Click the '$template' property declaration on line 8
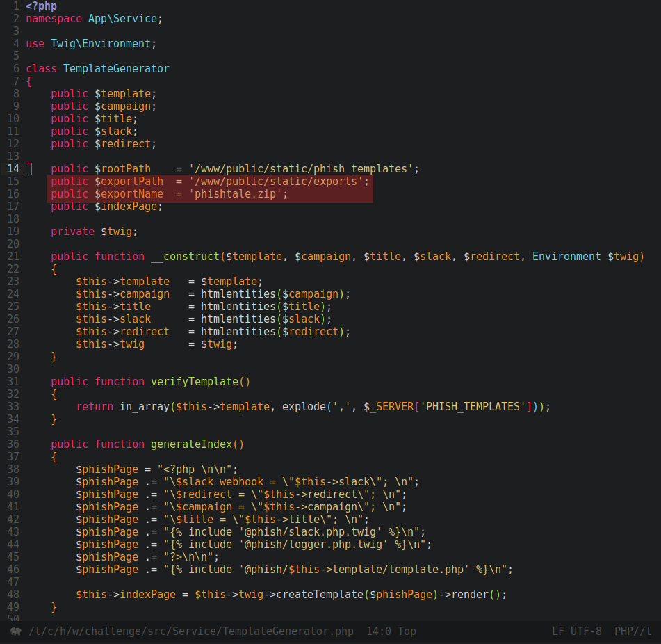The width and height of the screenshot is (661, 644). [x=122, y=94]
